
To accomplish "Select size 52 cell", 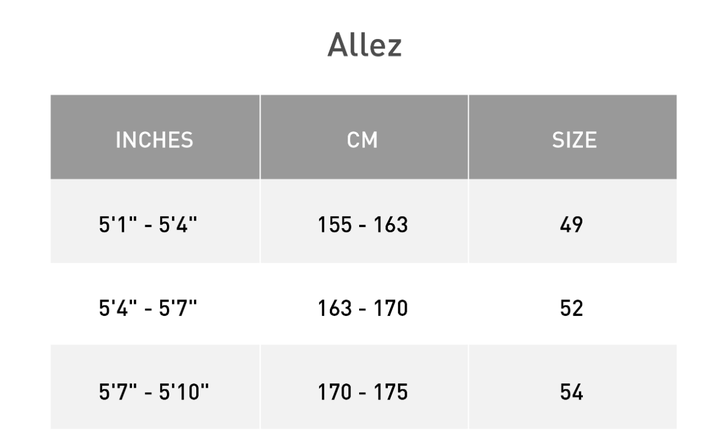I will pyautogui.click(x=573, y=304).
